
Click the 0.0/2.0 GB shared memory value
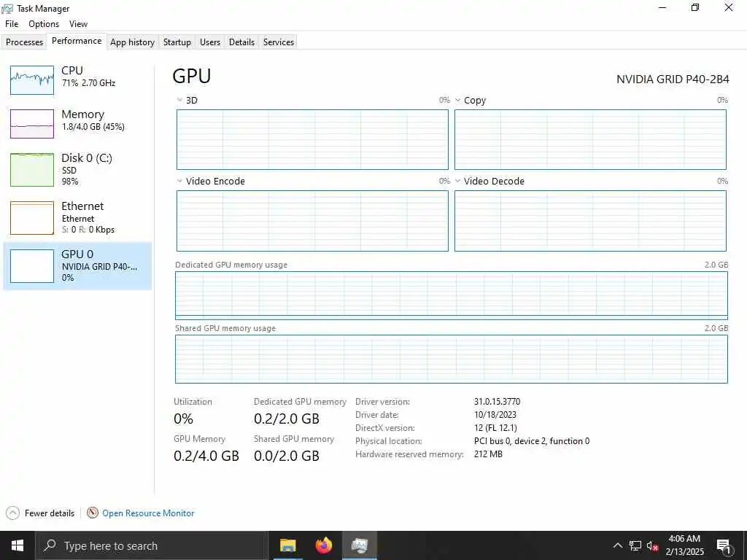point(287,456)
